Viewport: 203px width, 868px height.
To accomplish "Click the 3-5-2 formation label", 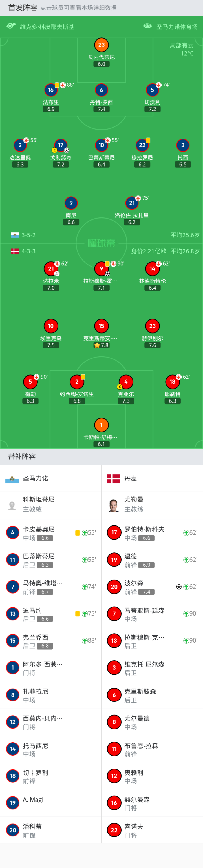I will (x=28, y=235).
